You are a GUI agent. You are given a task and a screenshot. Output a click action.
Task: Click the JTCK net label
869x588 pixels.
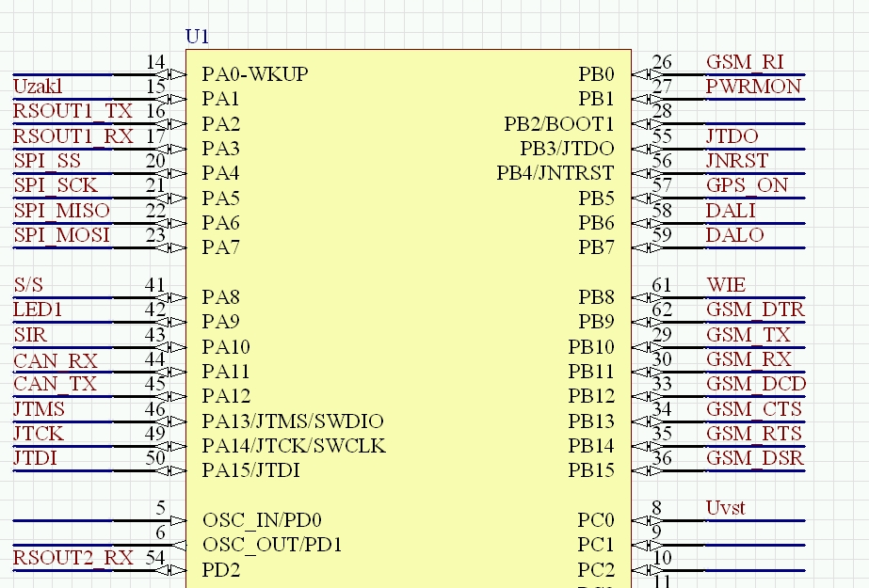click(39, 433)
